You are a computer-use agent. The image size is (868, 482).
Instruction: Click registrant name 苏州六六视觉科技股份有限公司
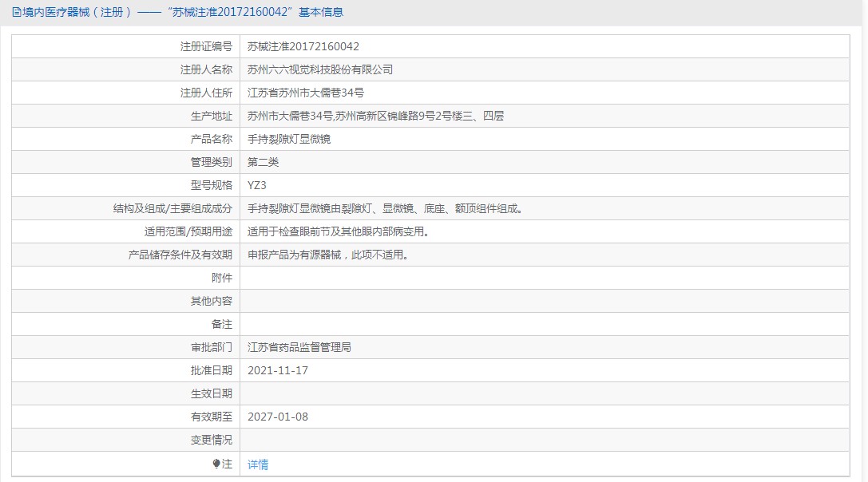320,69
